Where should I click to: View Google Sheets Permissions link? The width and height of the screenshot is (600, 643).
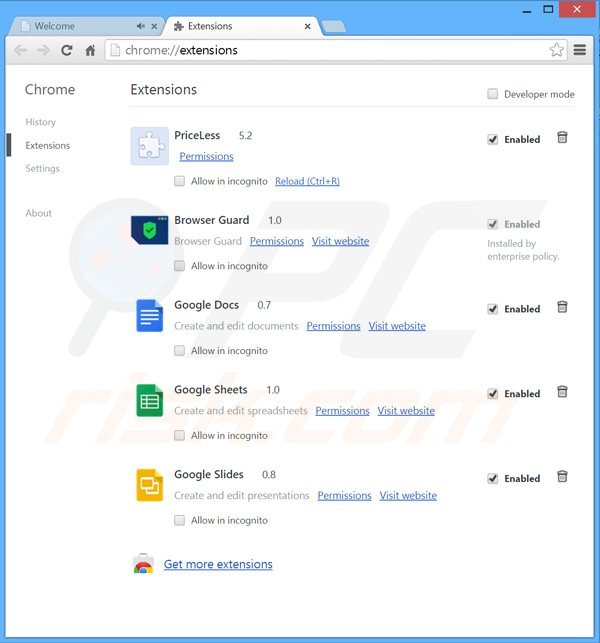[342, 411]
